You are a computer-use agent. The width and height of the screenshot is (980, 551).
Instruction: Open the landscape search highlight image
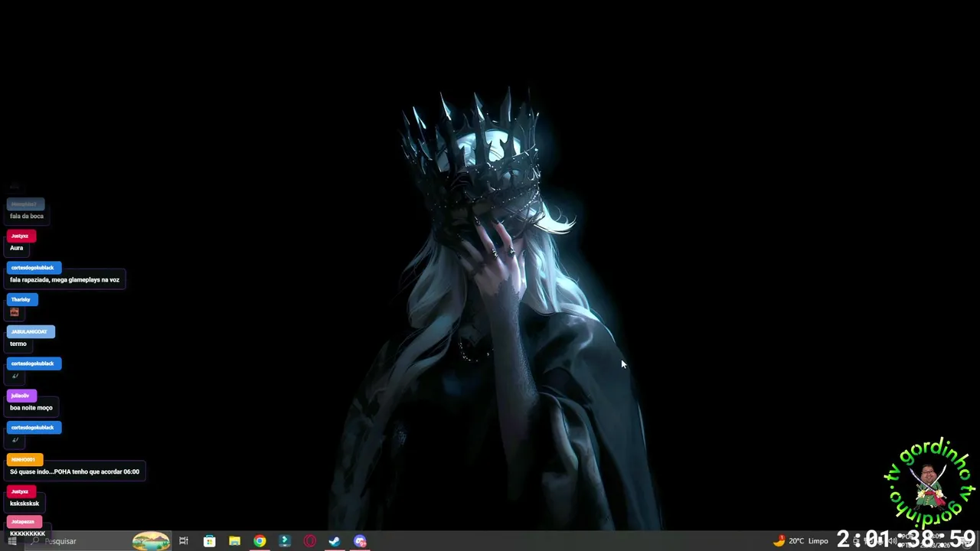click(x=151, y=541)
